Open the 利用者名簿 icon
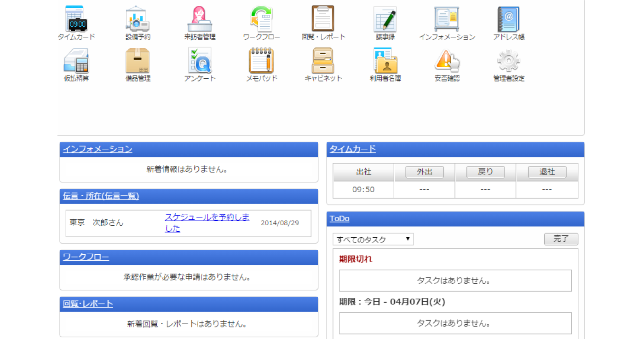 tap(385, 60)
